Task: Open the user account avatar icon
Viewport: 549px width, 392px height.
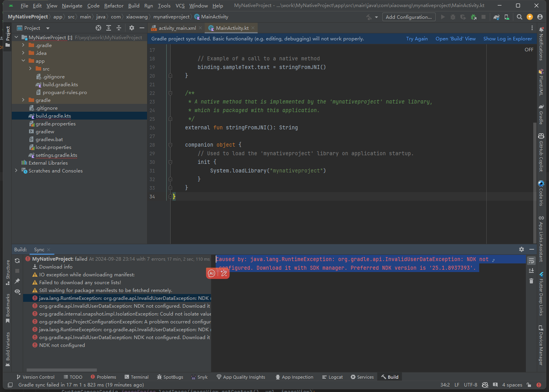Action: coord(540,17)
